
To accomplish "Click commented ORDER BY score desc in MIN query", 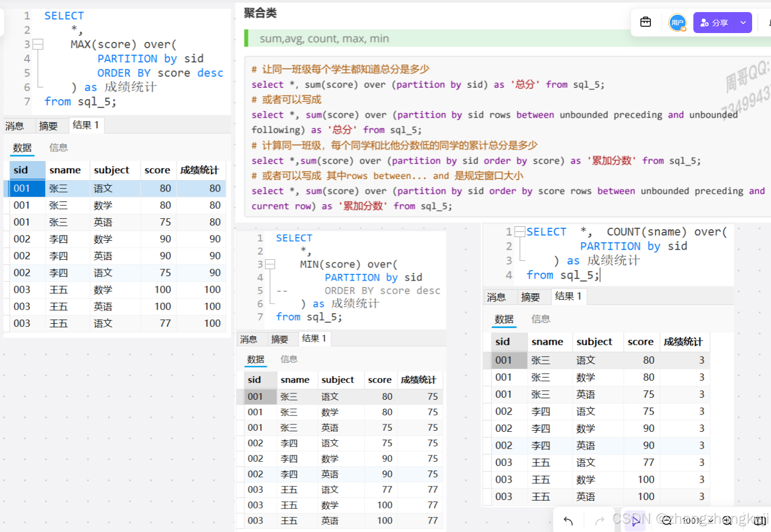I will tap(382, 291).
